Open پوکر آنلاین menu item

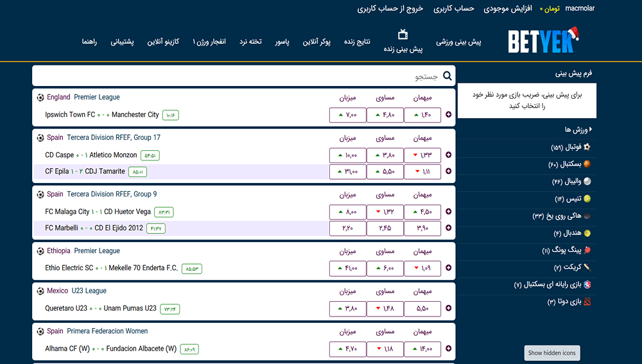pos(317,42)
